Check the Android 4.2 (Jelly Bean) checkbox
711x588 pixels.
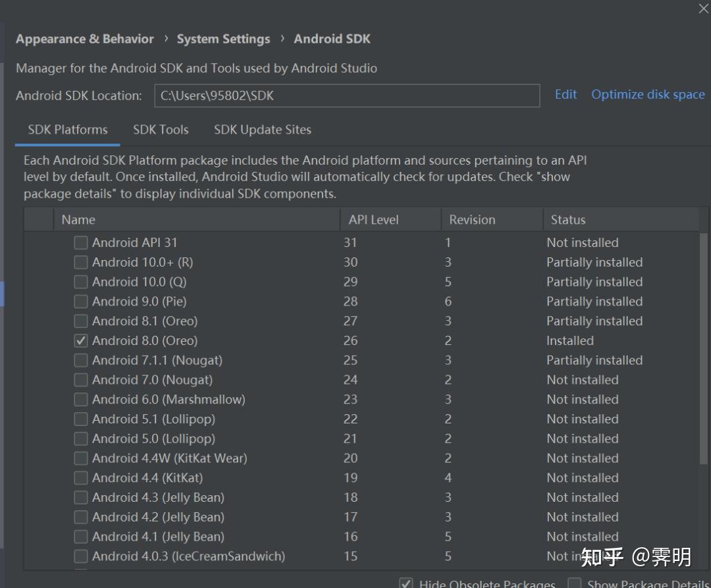click(81, 517)
